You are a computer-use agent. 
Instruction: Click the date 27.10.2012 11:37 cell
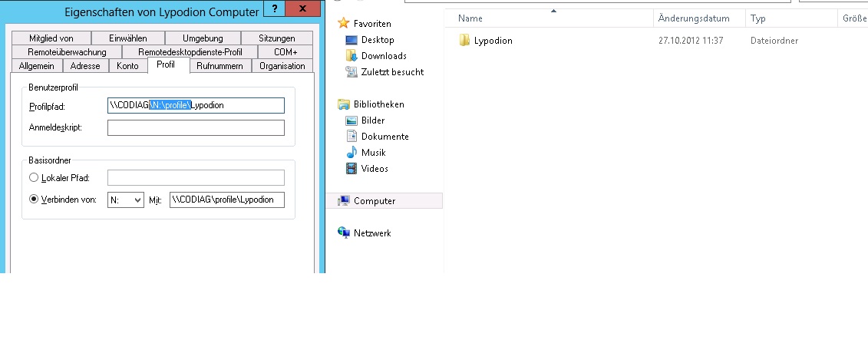point(690,41)
